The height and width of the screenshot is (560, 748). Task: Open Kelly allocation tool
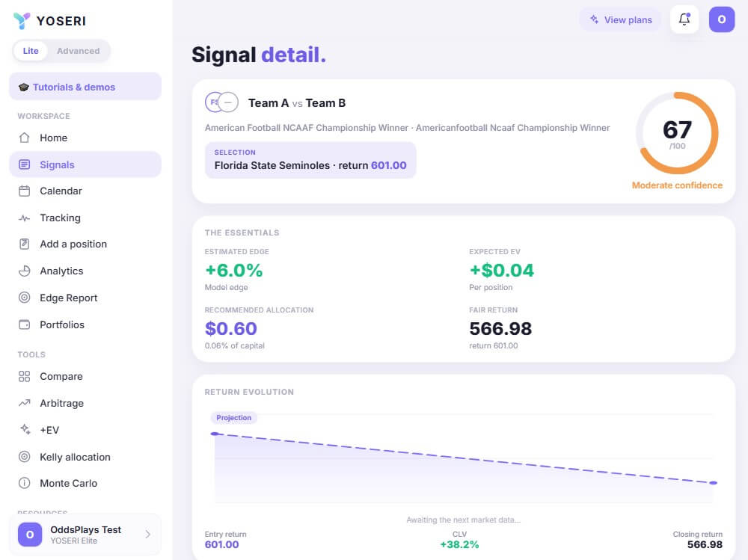coord(85,457)
